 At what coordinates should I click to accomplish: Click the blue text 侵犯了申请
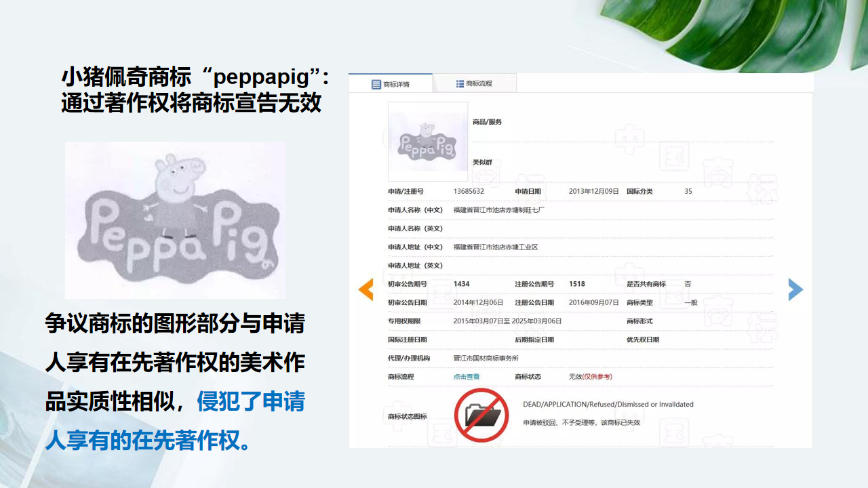pos(251,402)
